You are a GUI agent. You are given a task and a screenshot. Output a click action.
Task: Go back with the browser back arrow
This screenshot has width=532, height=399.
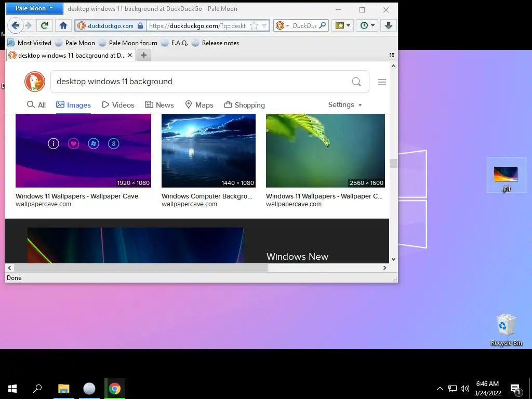click(x=15, y=25)
